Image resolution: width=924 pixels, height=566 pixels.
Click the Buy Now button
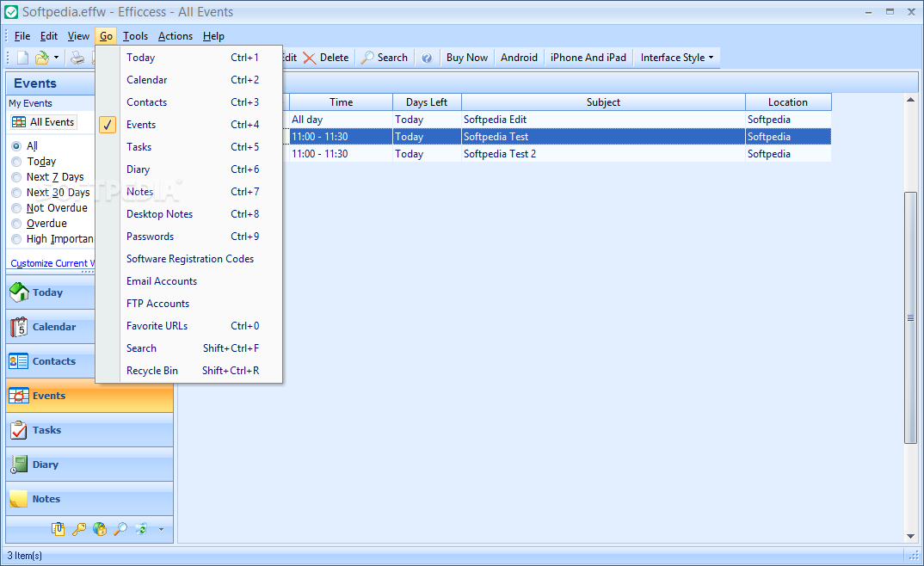tap(466, 57)
